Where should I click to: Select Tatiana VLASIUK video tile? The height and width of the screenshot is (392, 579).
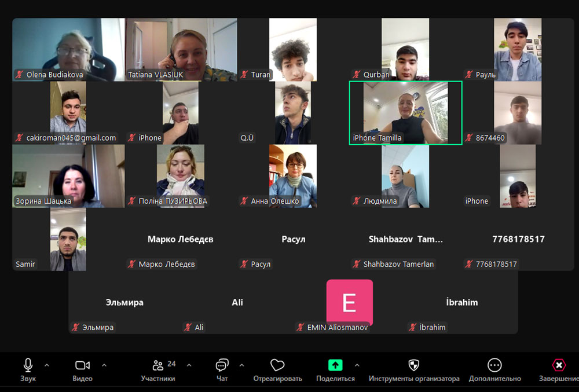click(181, 49)
